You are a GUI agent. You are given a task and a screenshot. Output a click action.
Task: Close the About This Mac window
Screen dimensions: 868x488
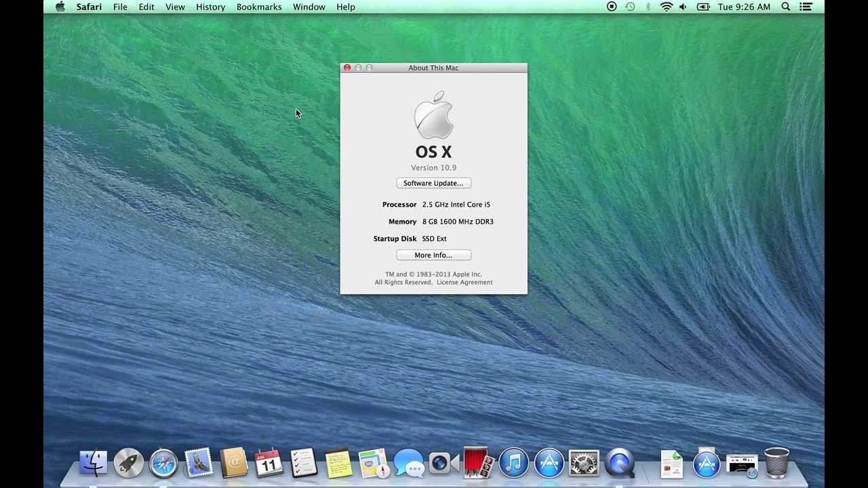pos(347,68)
